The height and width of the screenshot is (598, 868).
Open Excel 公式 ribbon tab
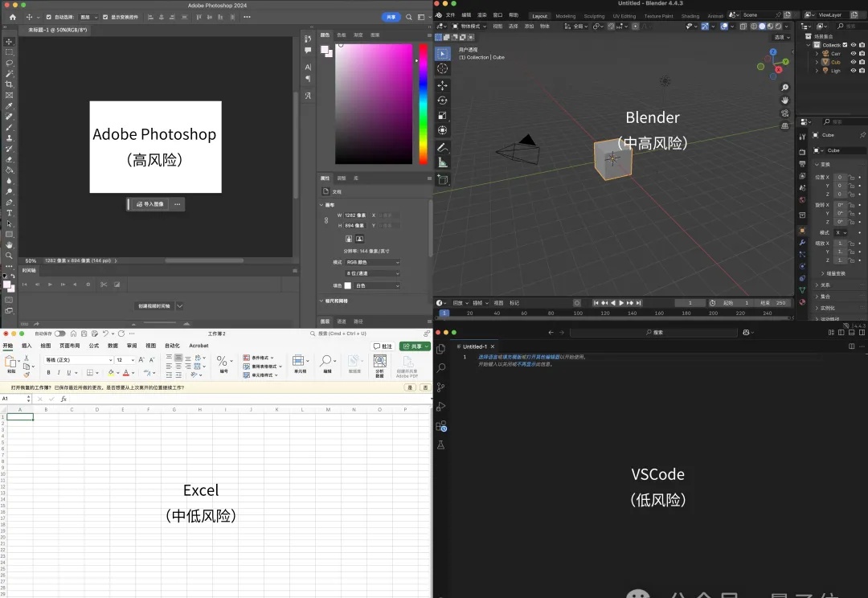(x=94, y=346)
